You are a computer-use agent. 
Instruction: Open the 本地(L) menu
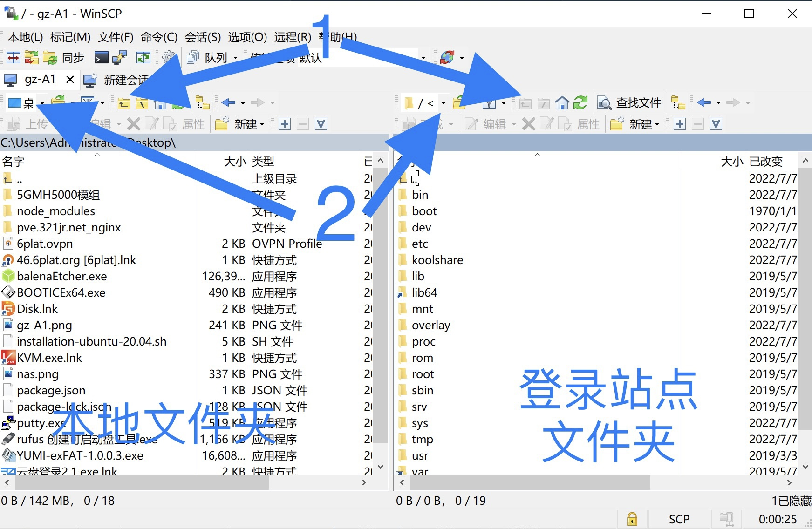coord(26,37)
